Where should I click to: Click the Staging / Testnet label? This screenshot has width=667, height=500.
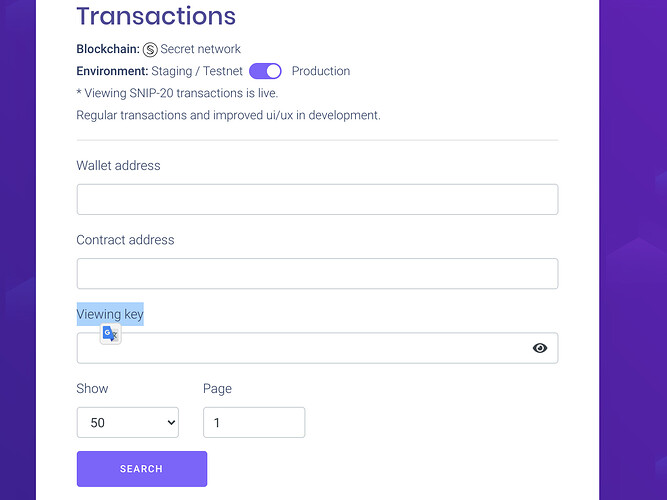tap(197, 71)
